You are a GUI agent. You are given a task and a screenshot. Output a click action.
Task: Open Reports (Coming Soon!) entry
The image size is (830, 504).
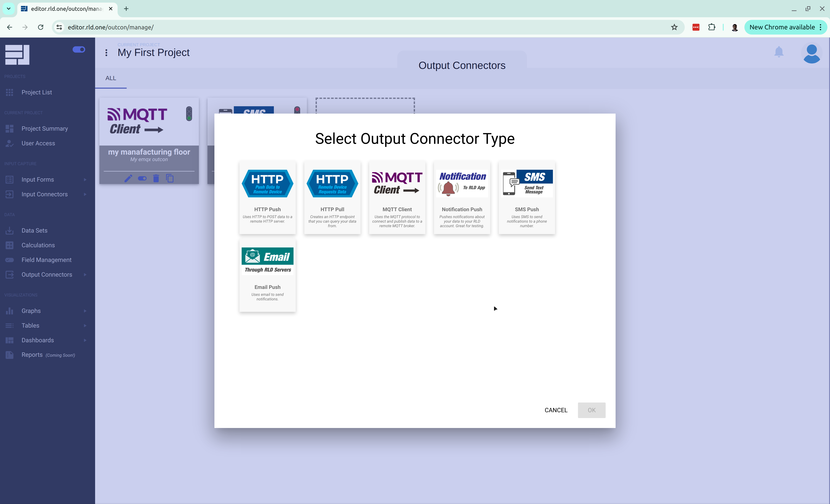click(48, 355)
